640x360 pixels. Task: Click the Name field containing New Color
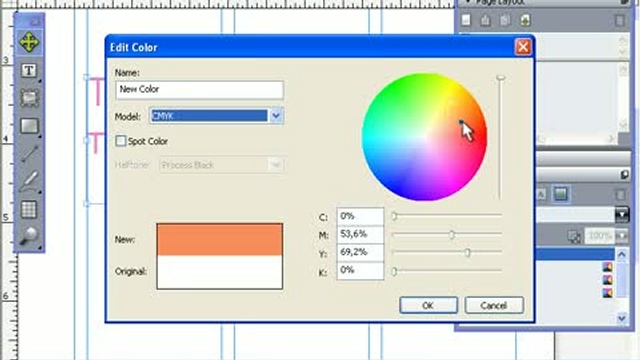coord(199,90)
